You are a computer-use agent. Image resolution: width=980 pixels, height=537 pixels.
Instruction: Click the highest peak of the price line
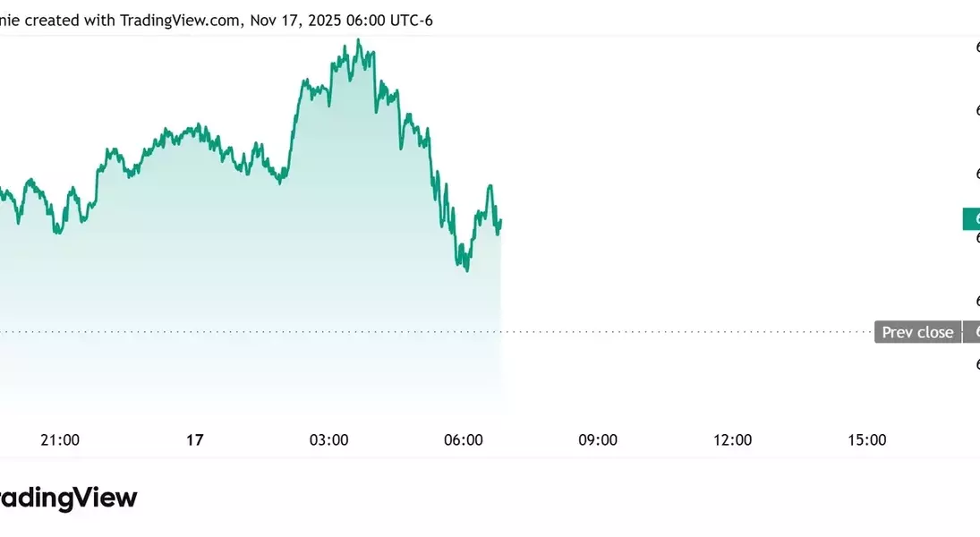(x=359, y=40)
